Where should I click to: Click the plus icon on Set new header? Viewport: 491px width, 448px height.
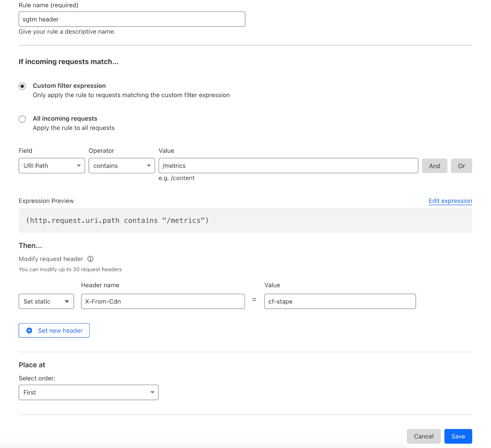29,331
